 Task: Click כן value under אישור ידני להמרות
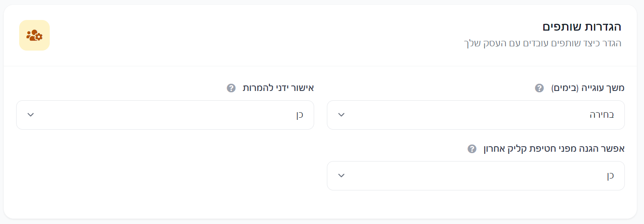300,115
